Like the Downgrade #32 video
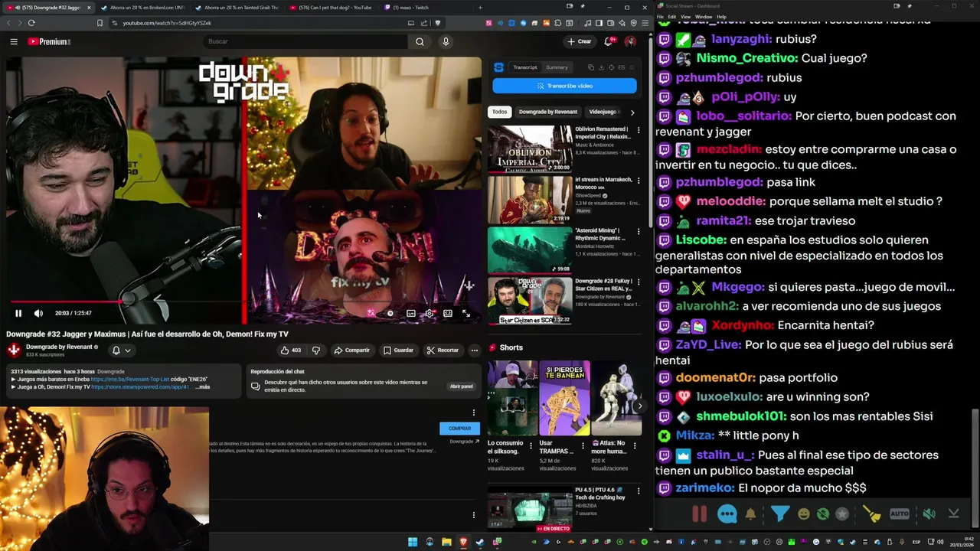980x551 pixels. 290,350
